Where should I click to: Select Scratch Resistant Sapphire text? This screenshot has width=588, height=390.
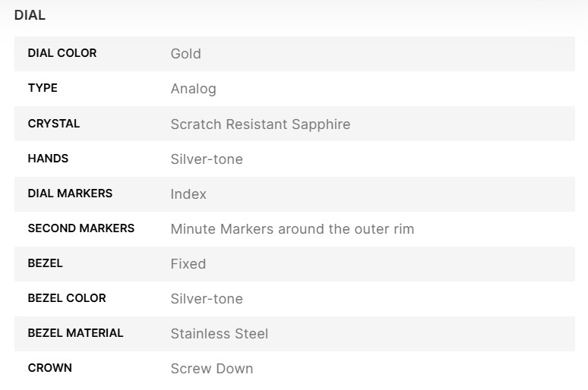pyautogui.click(x=260, y=124)
